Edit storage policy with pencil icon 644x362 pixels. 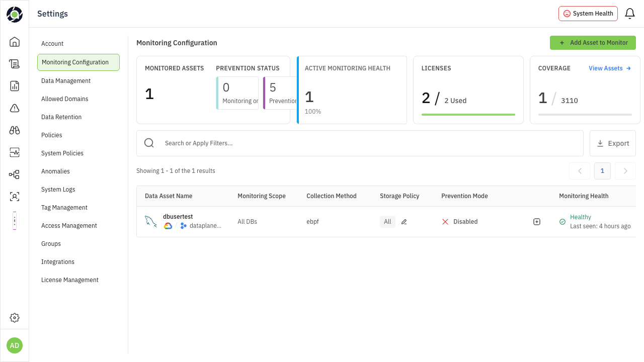pyautogui.click(x=404, y=222)
